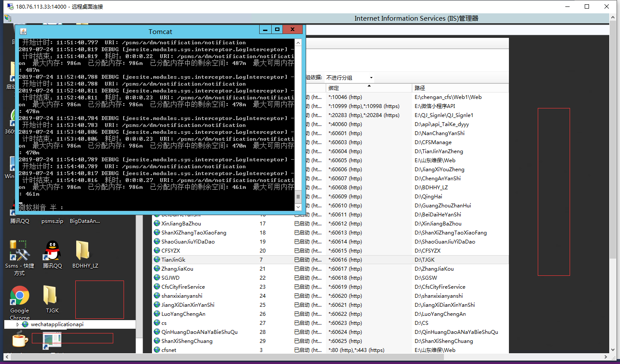Click the Tomcat console scroll-down arrow
620x364 pixels.
[298, 207]
